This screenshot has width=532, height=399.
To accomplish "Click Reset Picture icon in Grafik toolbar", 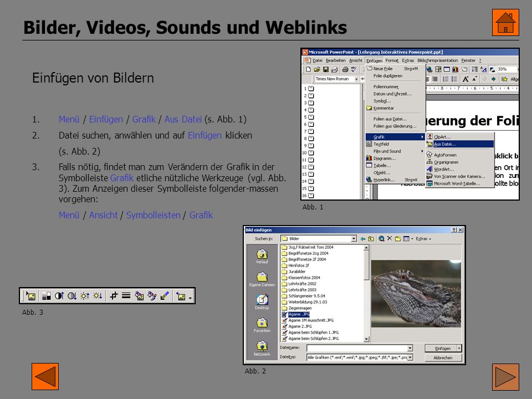I will [181, 296].
